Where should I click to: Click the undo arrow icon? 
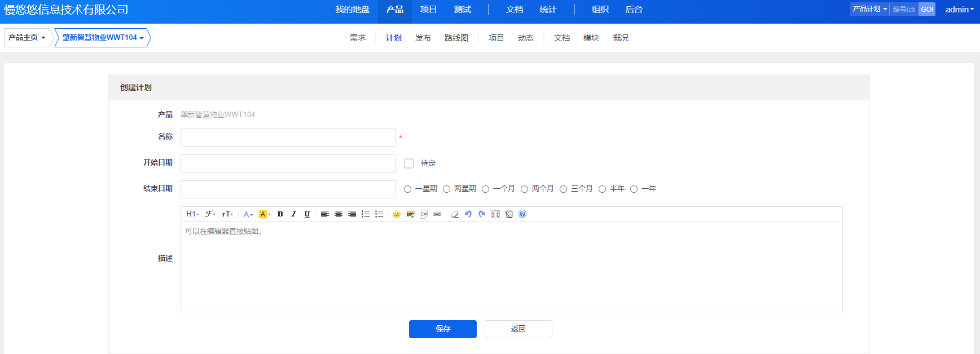click(x=468, y=214)
